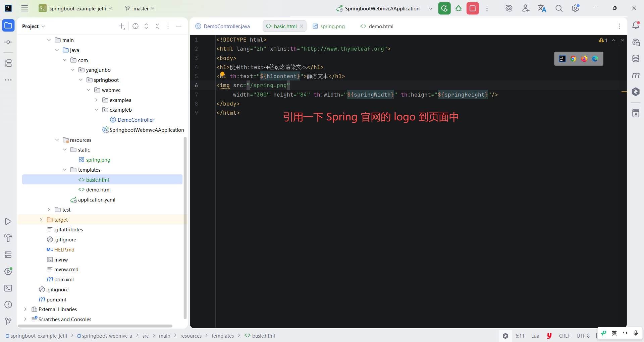Viewport: 644px width, 342px height.
Task: Collapse the resources folder
Action: click(57, 140)
